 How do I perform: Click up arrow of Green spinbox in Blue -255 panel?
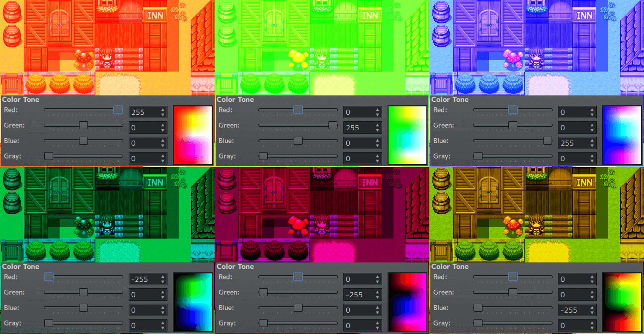(592, 292)
